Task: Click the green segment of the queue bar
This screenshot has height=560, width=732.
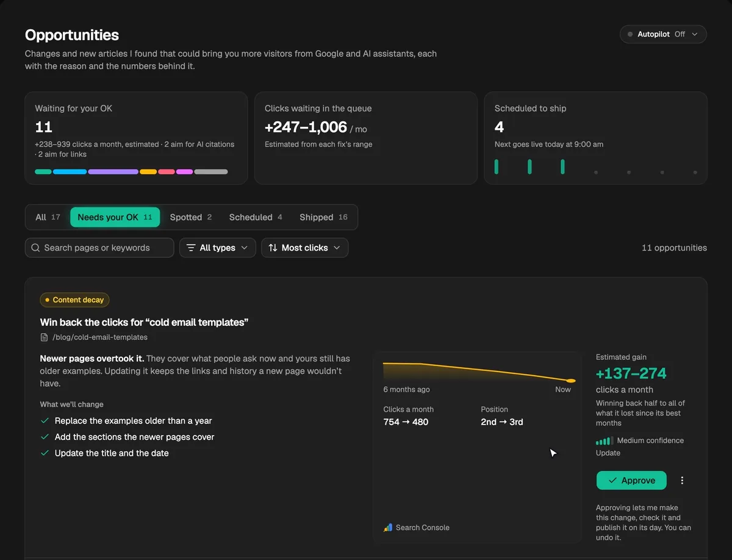Action: 43,172
